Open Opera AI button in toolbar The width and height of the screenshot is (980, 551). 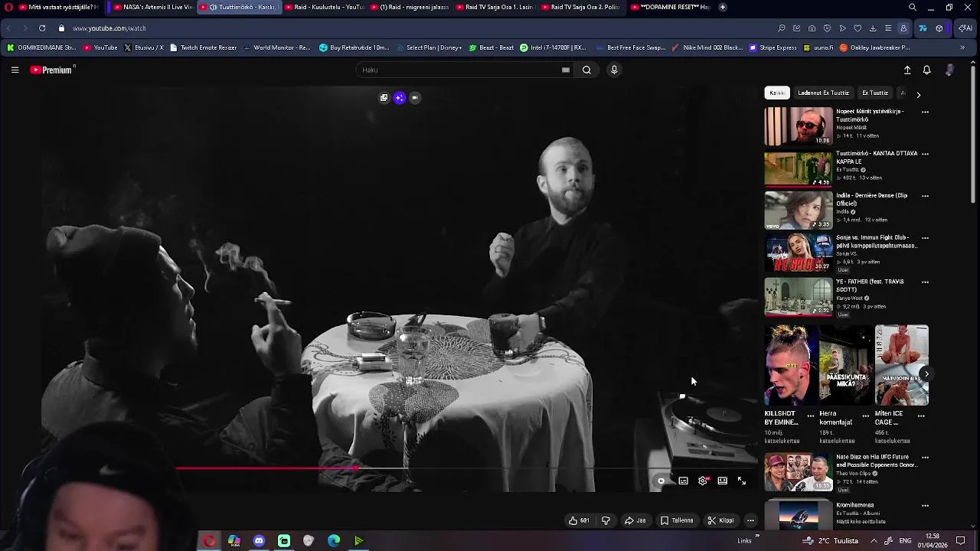965,28
